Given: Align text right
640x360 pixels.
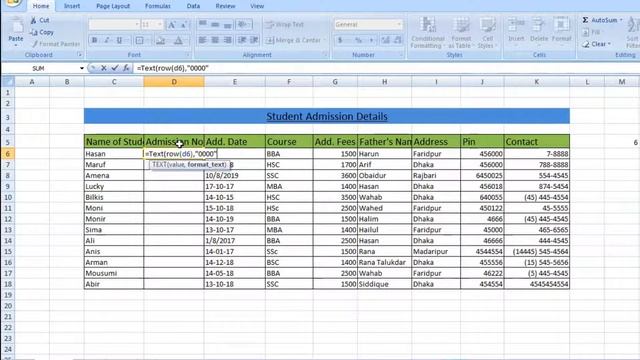Looking at the screenshot, I should click(x=227, y=40).
